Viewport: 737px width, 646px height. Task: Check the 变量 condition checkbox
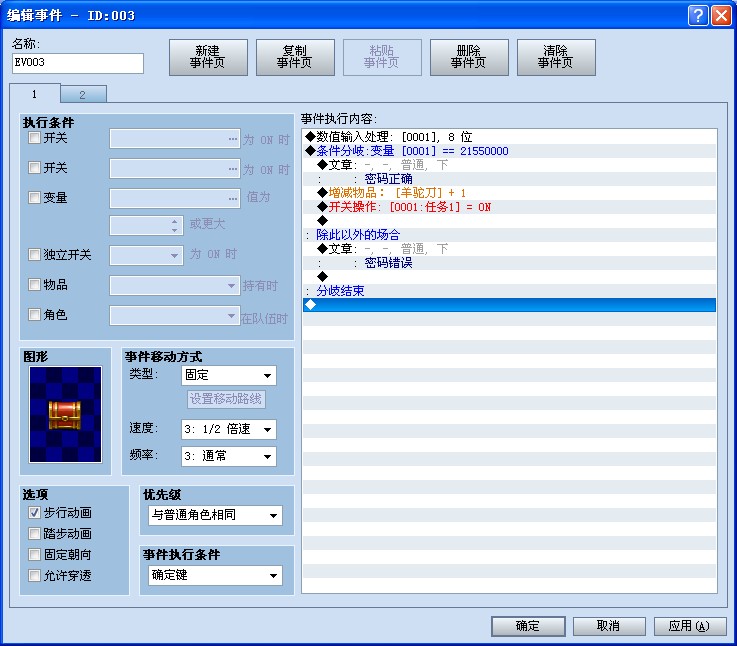34,197
